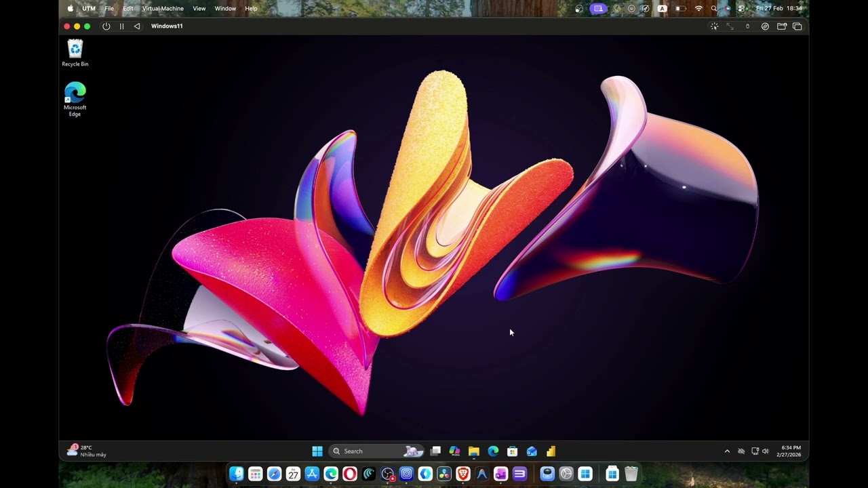Launch Safari from the Dock
This screenshot has height=488, width=868.
coord(274,474)
